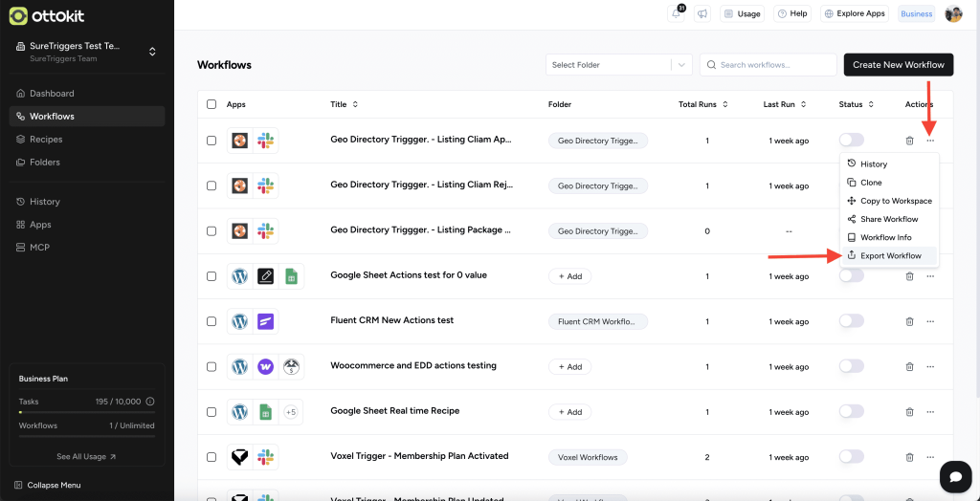This screenshot has height=501, width=980.
Task: Enable the Woocommerce and EDD workflow toggle
Action: [x=851, y=366]
